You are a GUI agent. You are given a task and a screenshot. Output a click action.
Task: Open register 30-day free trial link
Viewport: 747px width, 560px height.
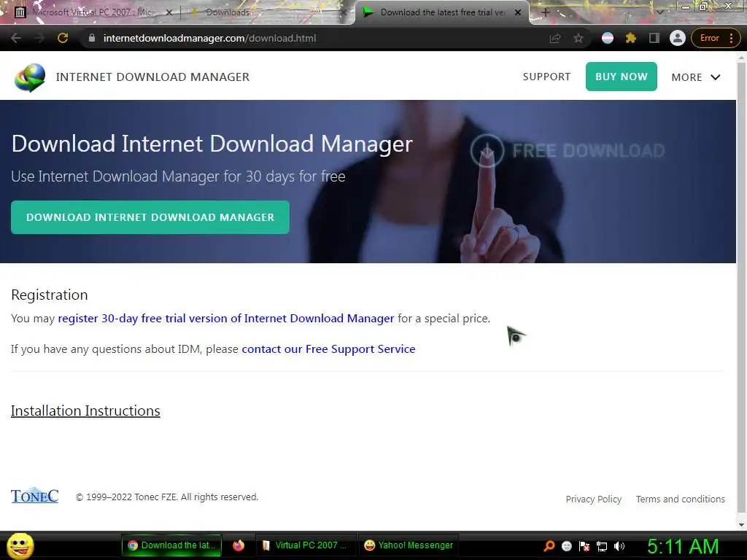[x=226, y=318]
